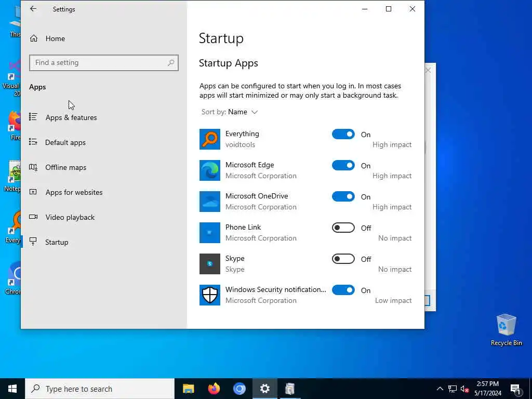The width and height of the screenshot is (532, 399).
Task: Launch Firefox from the taskbar
Action: tap(214, 389)
